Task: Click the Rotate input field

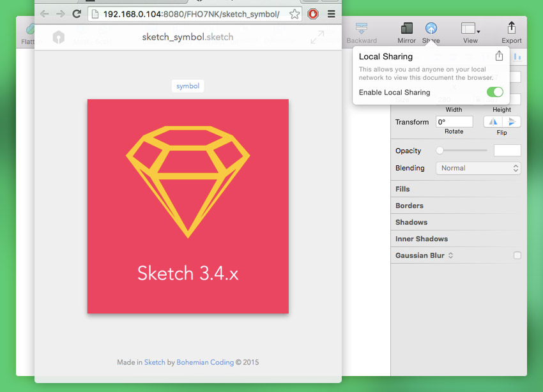Action: 454,122
